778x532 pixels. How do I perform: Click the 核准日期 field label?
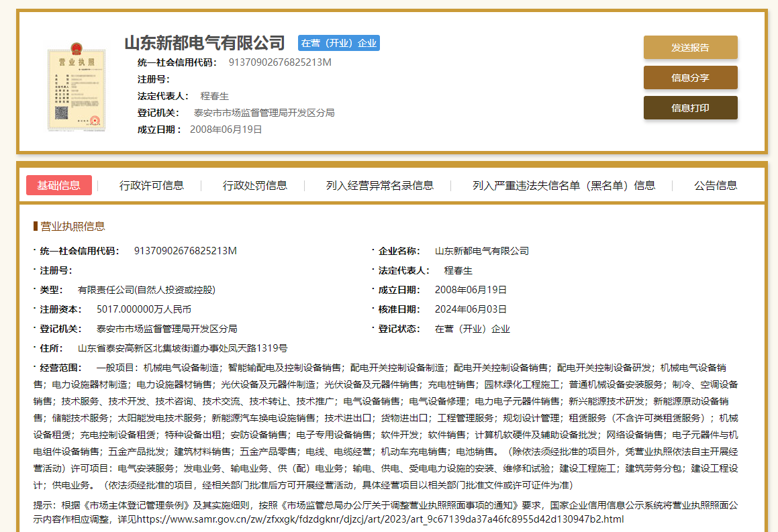tap(399, 309)
